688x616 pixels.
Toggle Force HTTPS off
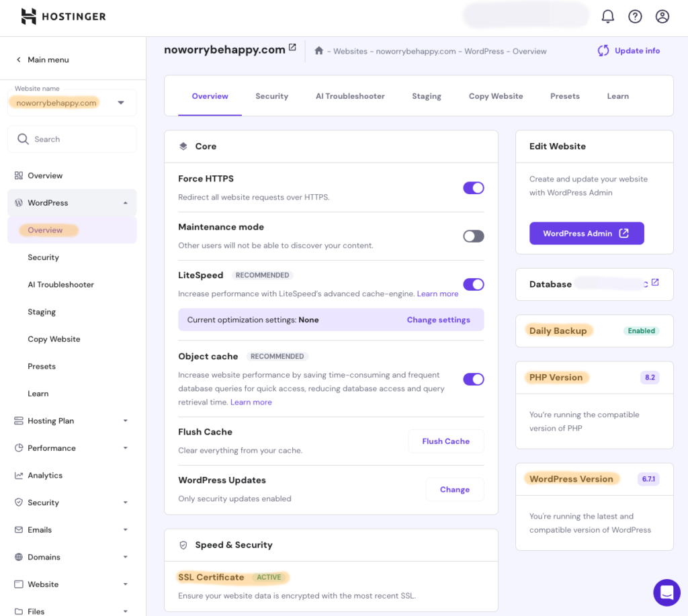click(474, 188)
